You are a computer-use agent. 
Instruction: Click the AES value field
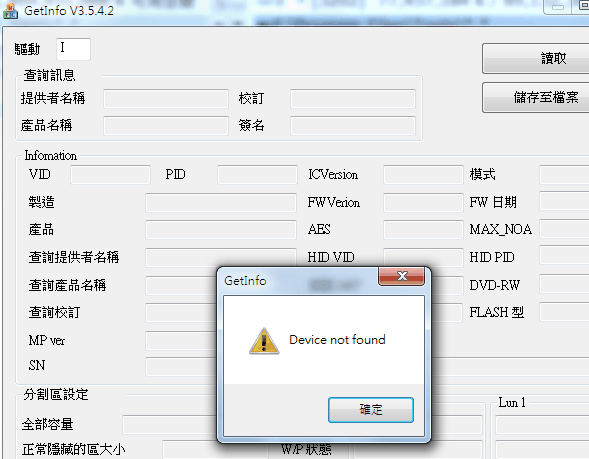[423, 230]
